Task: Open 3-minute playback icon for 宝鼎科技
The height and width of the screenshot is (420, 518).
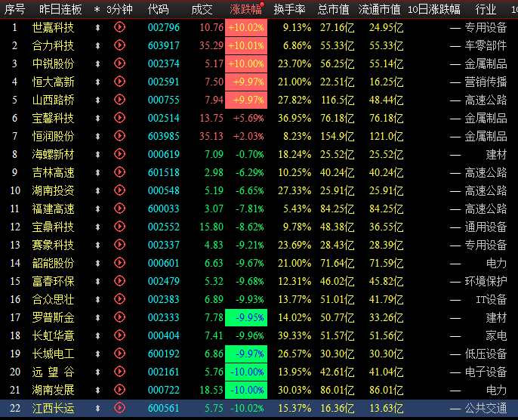Action: click(x=119, y=227)
